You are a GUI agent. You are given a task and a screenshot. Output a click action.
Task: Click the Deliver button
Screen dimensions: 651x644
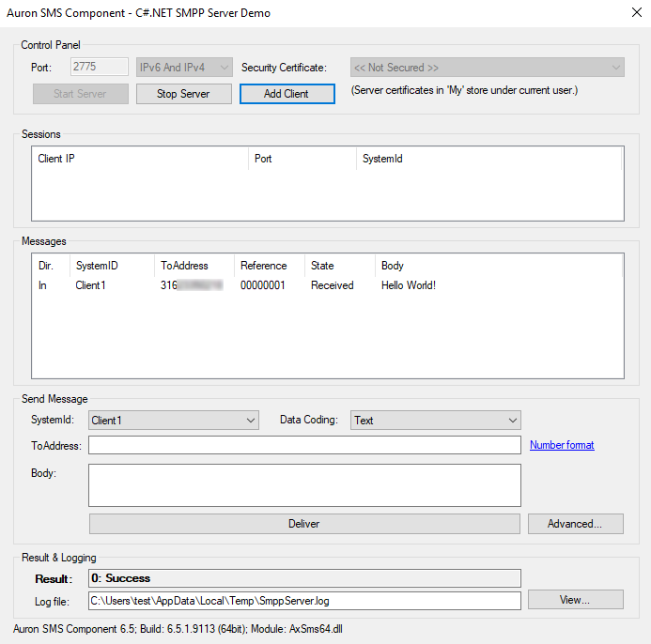coord(303,524)
